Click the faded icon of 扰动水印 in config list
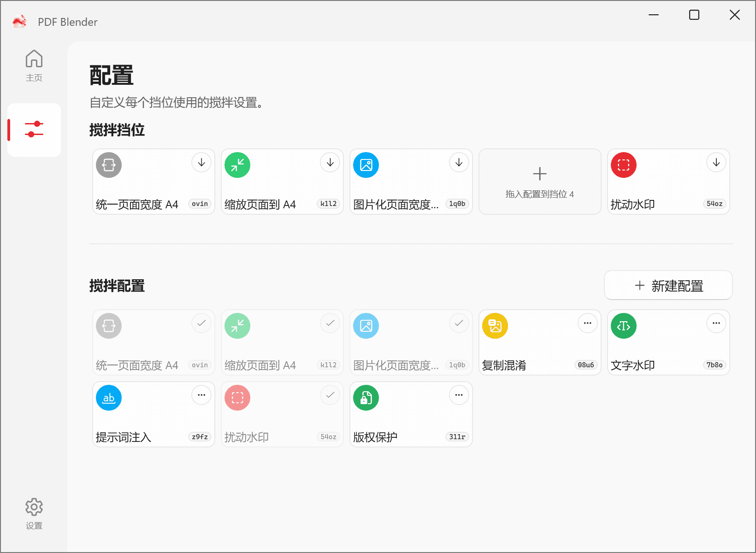The image size is (756, 553). pos(237,398)
